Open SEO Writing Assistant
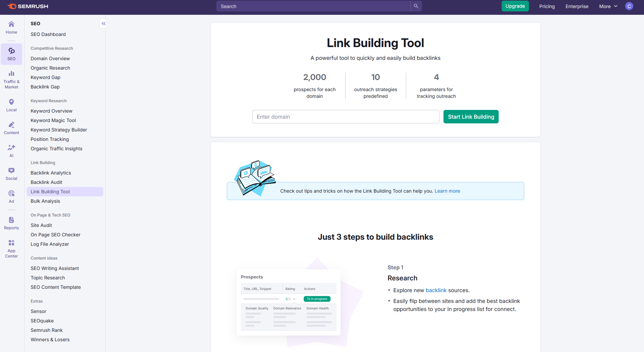644x352 pixels. pos(55,268)
